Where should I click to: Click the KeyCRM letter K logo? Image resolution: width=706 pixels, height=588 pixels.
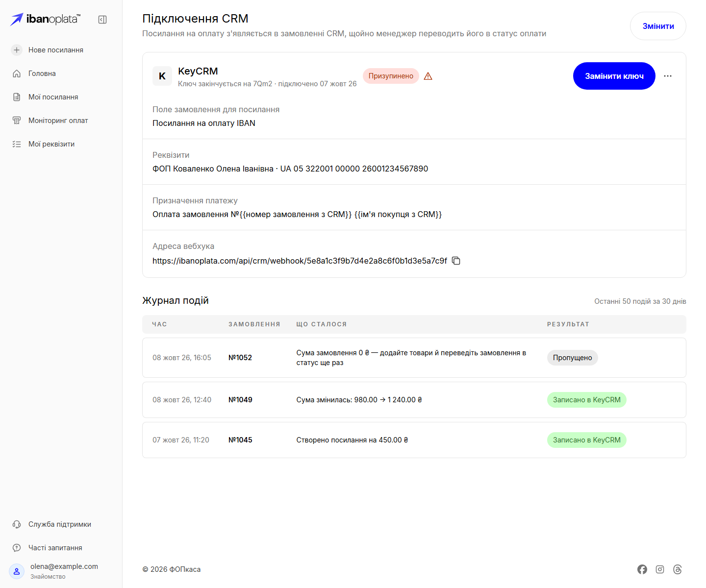click(x=162, y=76)
